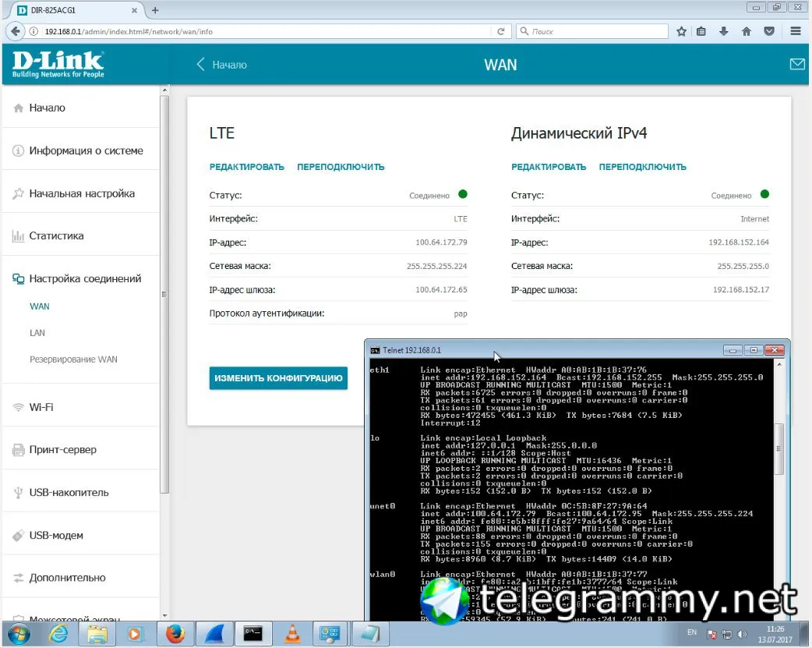The image size is (812, 648).
Task: Open the Windows Start button
Action: pyautogui.click(x=19, y=634)
